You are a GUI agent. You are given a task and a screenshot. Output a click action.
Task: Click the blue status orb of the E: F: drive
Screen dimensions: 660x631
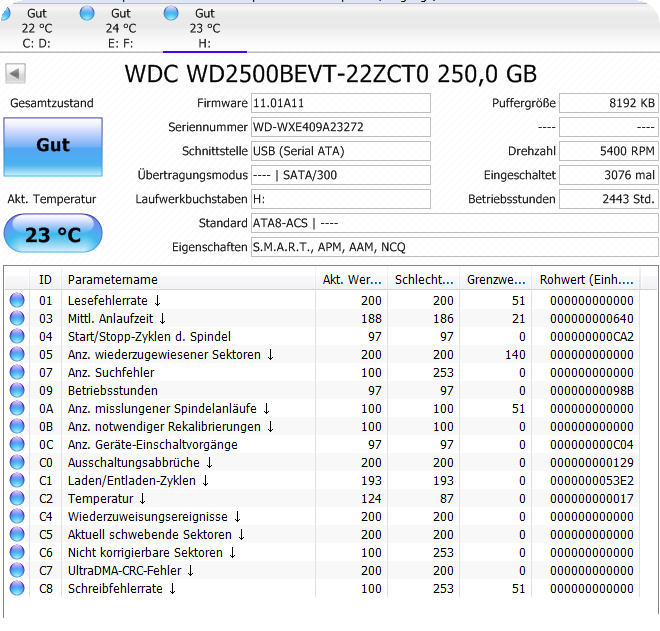point(87,13)
